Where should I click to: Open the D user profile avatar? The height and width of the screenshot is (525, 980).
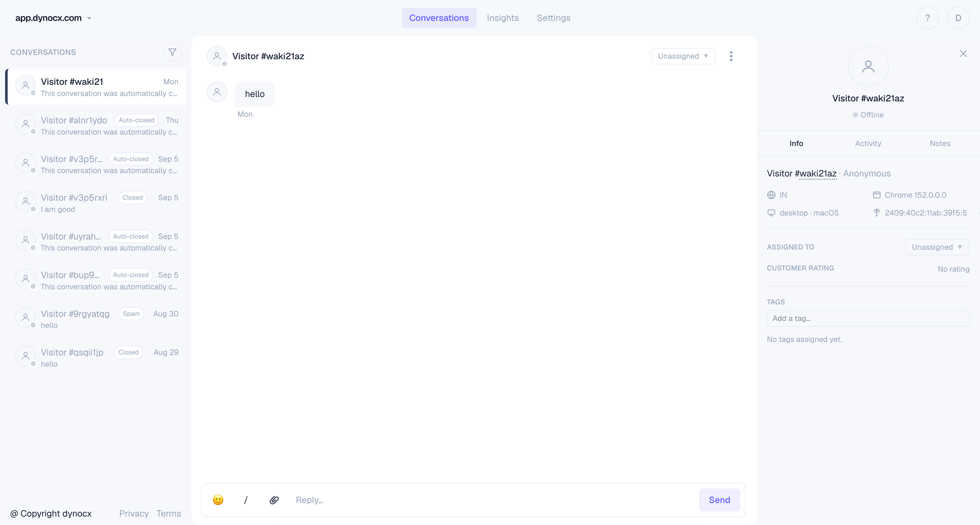(958, 18)
